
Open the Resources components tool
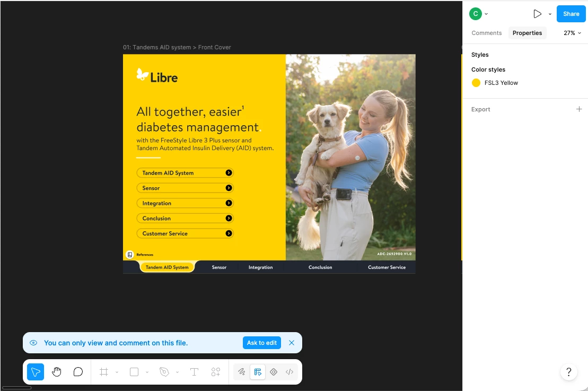tap(216, 372)
